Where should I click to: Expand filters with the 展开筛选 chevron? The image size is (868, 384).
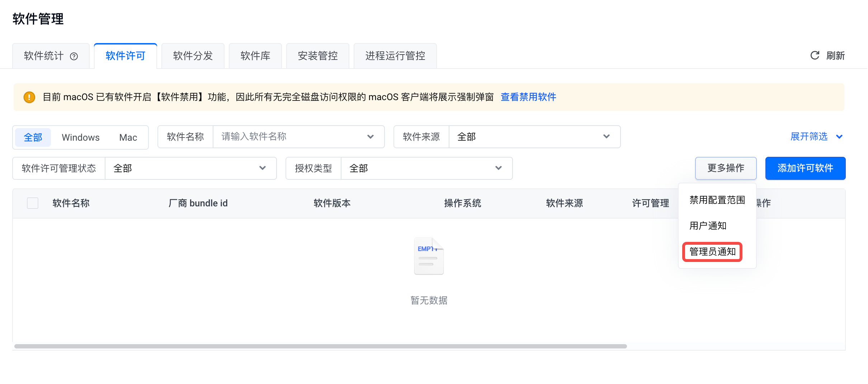point(839,137)
